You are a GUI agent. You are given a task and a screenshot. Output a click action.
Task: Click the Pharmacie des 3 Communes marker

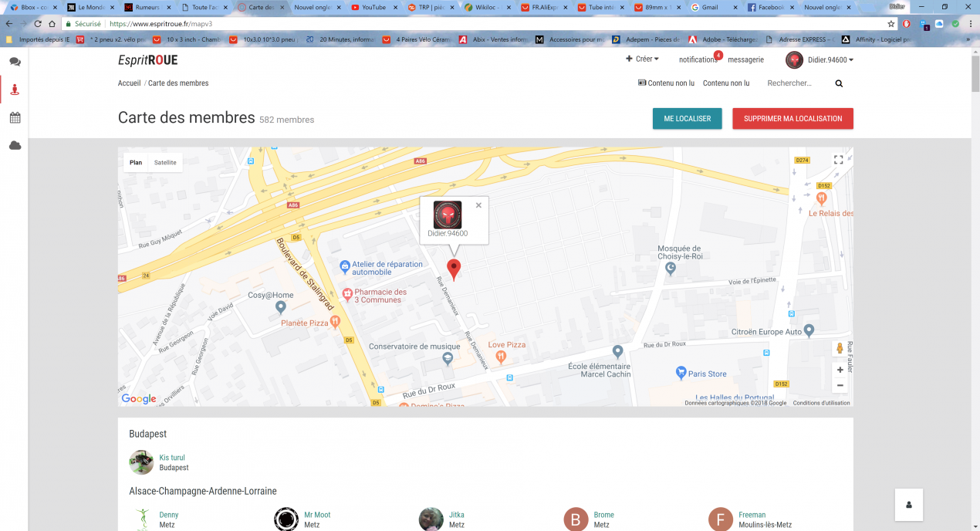(347, 294)
